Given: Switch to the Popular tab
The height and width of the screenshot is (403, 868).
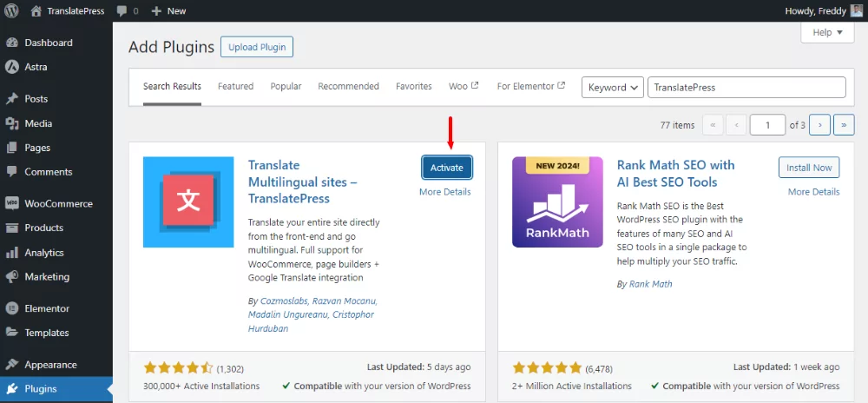Looking at the screenshot, I should point(286,86).
